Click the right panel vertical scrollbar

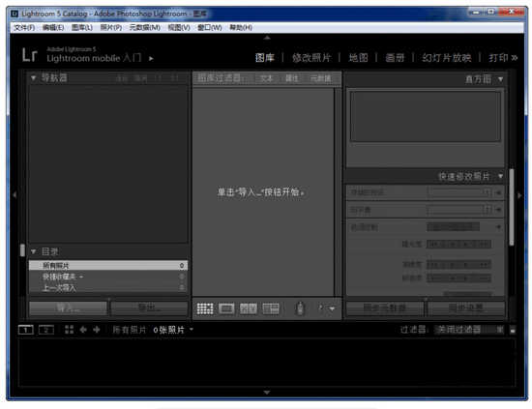point(512,207)
